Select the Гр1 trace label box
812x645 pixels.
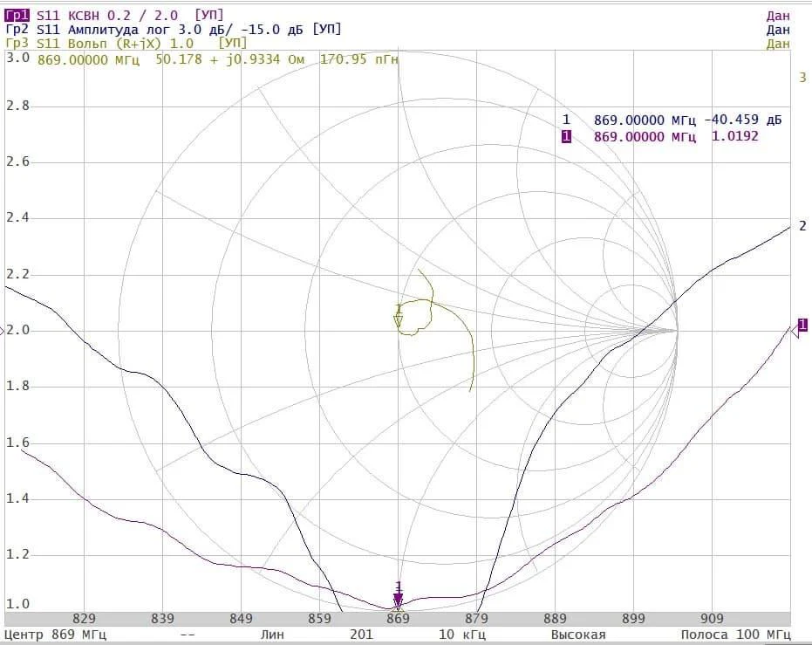click(x=18, y=15)
